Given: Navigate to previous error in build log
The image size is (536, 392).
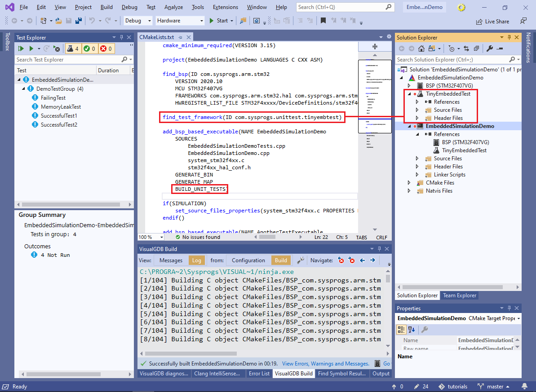Looking at the screenshot, I should pyautogui.click(x=341, y=260).
